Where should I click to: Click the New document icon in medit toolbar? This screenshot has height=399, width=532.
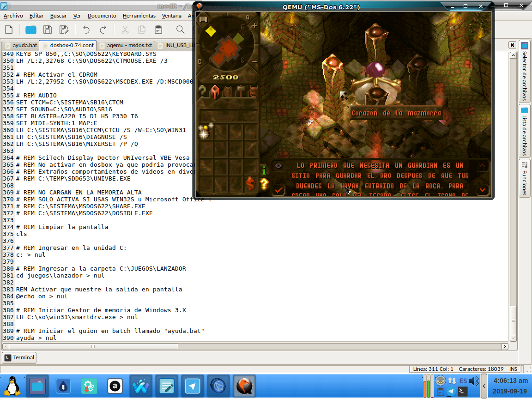click(x=9, y=30)
